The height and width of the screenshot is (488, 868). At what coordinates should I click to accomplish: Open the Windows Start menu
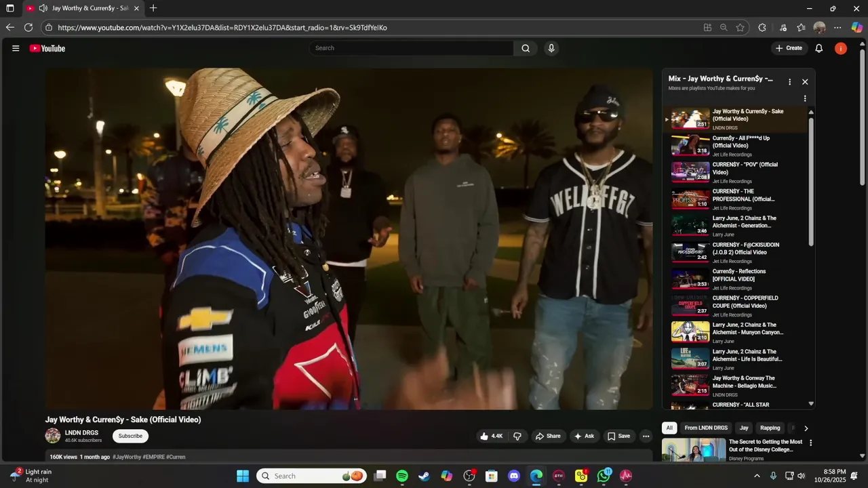[242, 476]
